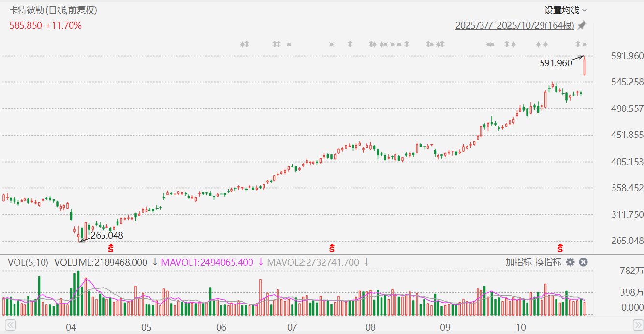Close the VOL indicator panel
The image size is (644, 334).
[583, 262]
